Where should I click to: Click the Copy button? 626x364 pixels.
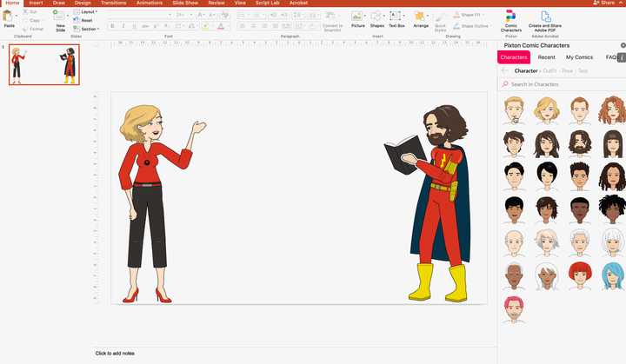[31, 20]
